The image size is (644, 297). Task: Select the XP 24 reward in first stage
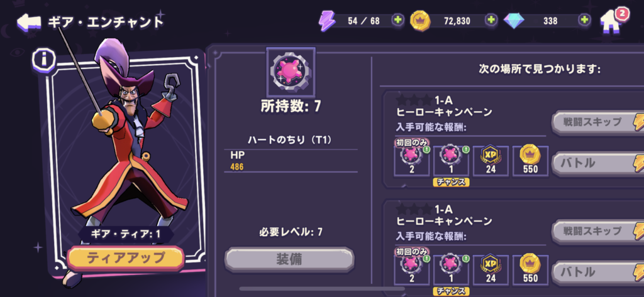pos(491,161)
